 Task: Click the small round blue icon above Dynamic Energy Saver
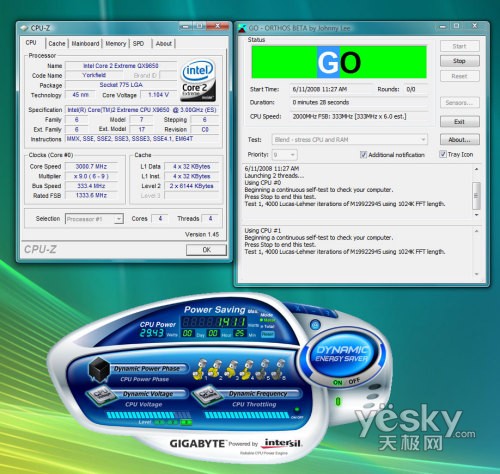tap(315, 324)
